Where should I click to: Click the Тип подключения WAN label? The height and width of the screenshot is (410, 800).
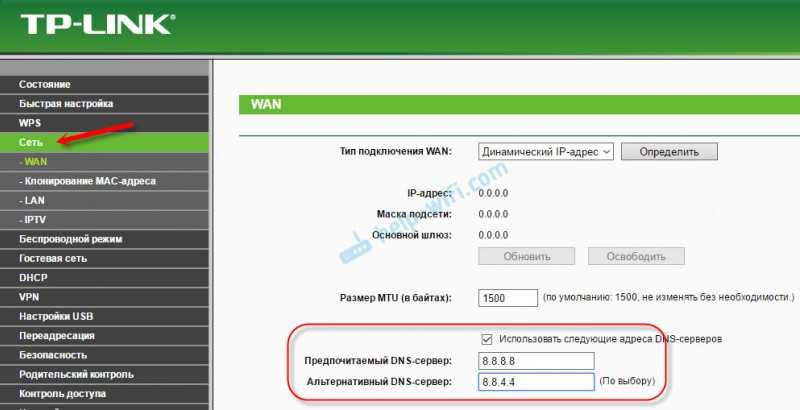tap(395, 151)
